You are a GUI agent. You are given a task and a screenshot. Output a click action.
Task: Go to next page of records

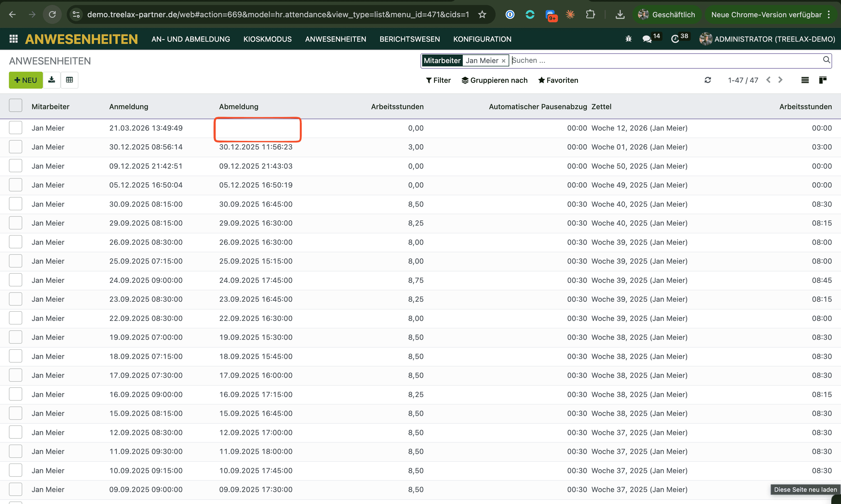[780, 80]
